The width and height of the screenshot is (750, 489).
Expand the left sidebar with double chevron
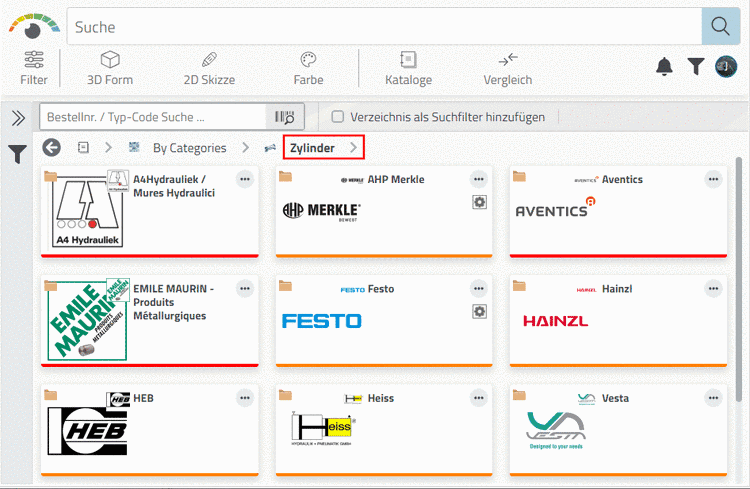18,118
